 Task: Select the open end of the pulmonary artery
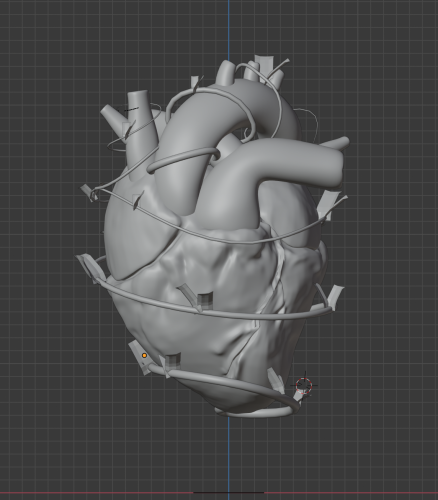click(337, 167)
